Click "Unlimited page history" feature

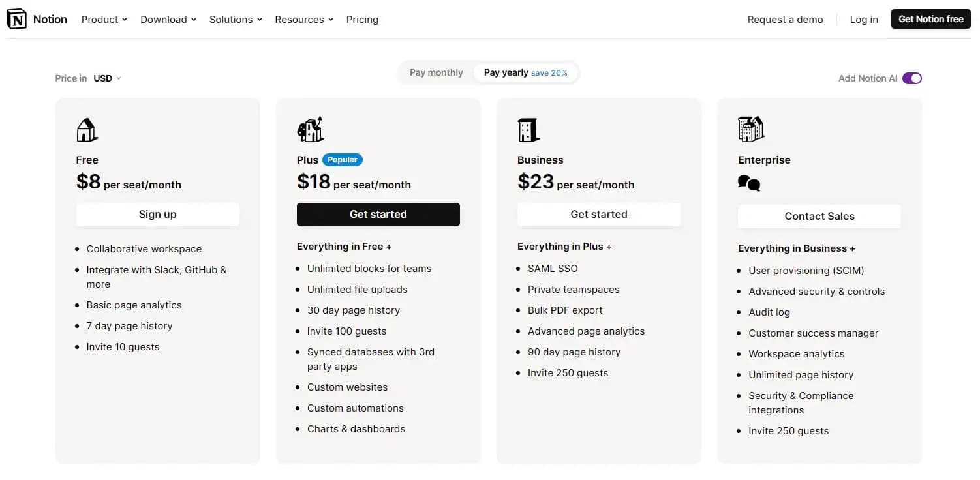801,375
